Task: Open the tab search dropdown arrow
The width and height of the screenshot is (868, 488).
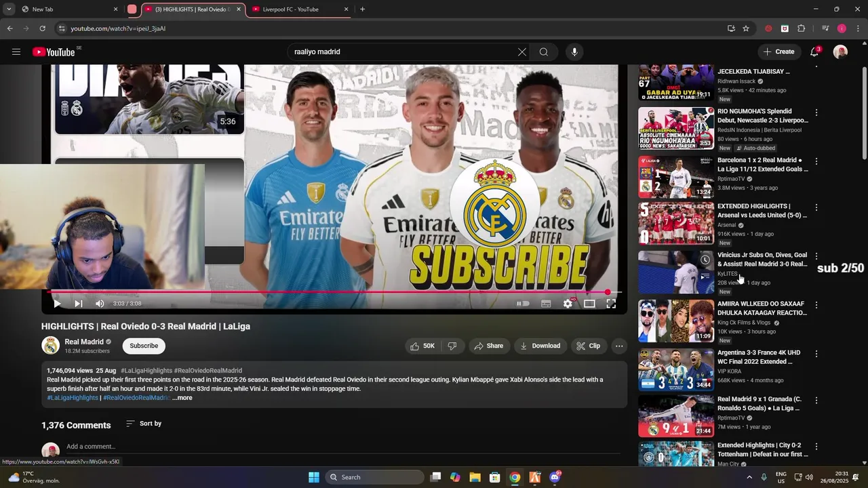Action: point(9,9)
